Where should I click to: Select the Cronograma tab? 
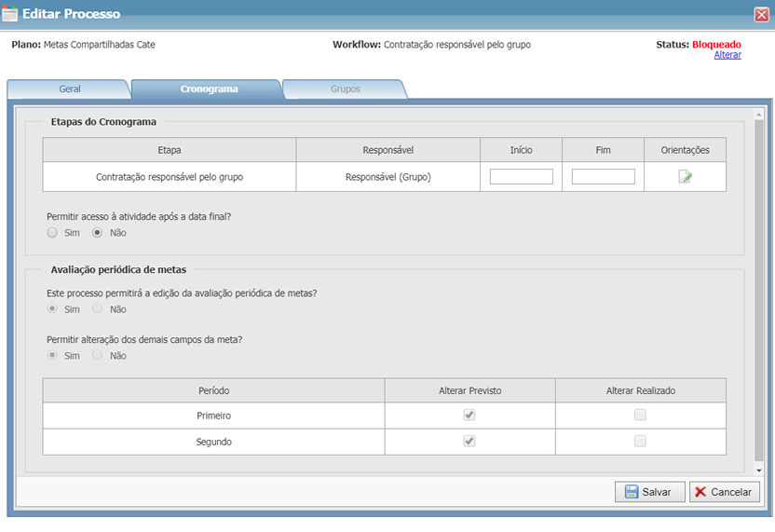pyautogui.click(x=209, y=89)
